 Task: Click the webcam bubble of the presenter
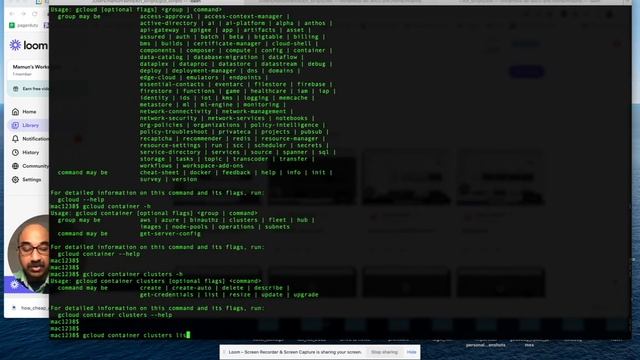tap(29, 253)
